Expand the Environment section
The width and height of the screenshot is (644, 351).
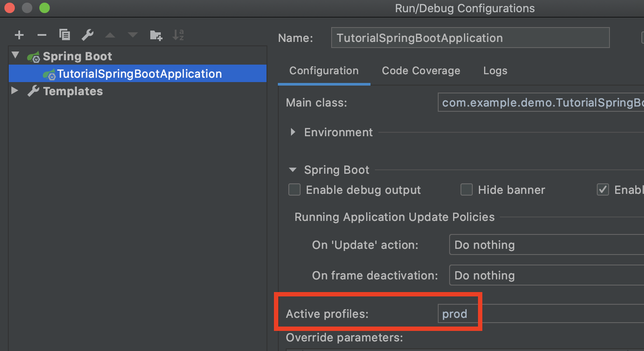[293, 132]
